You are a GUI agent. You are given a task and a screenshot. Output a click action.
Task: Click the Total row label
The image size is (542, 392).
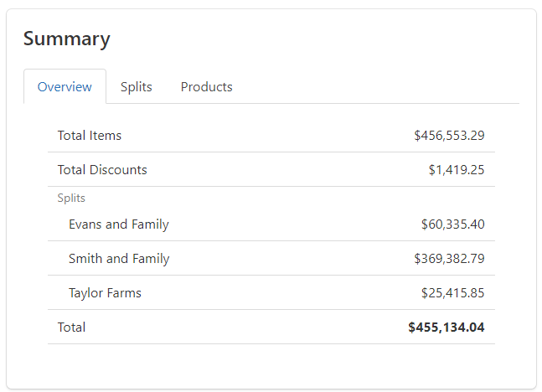(71, 328)
